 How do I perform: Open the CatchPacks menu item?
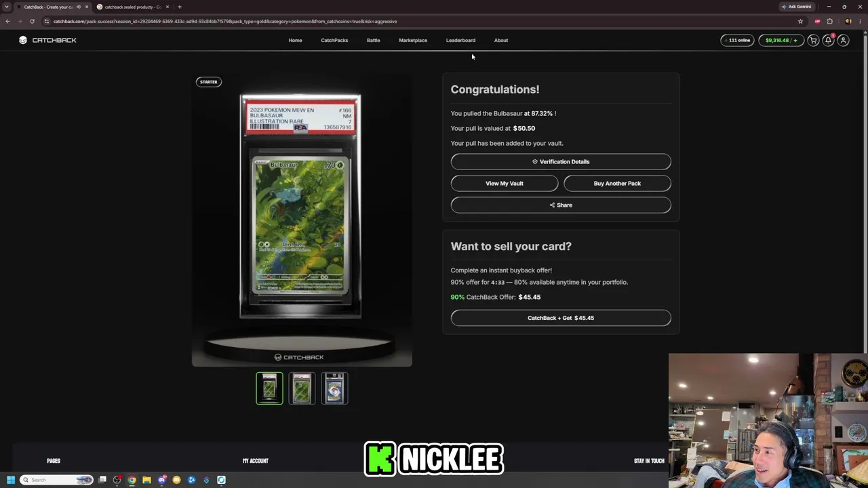(x=334, y=40)
